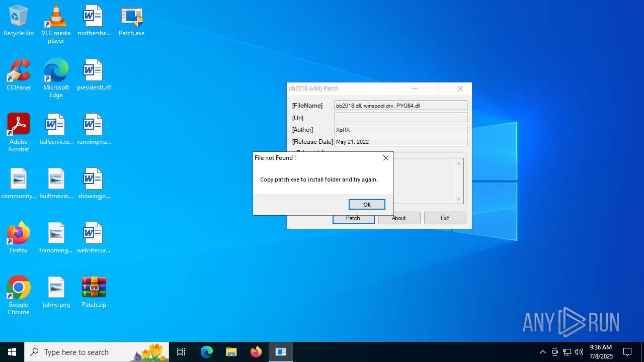Show hidden system tray icons

point(542,352)
